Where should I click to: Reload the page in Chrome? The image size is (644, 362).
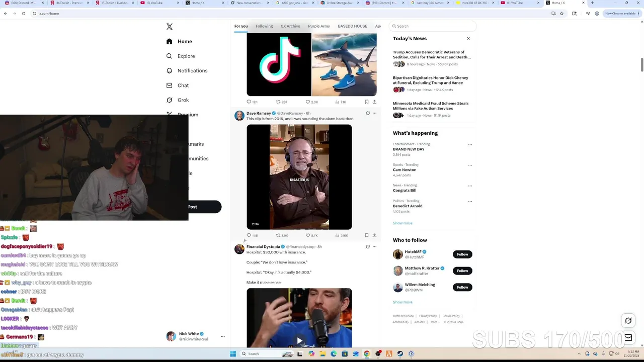click(24, 14)
